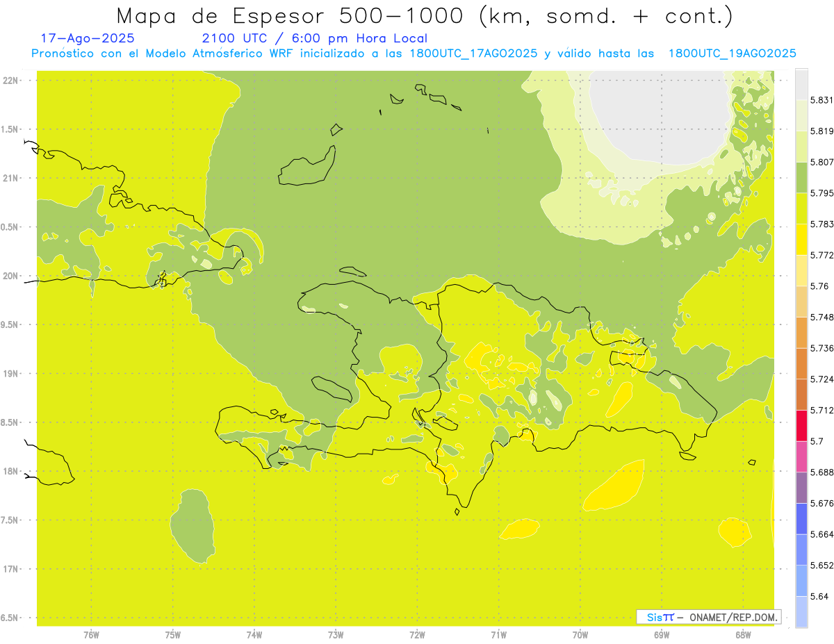Click the '5.819' colorbar value
Image resolution: width=834 pixels, height=644 pixels.
point(822,131)
